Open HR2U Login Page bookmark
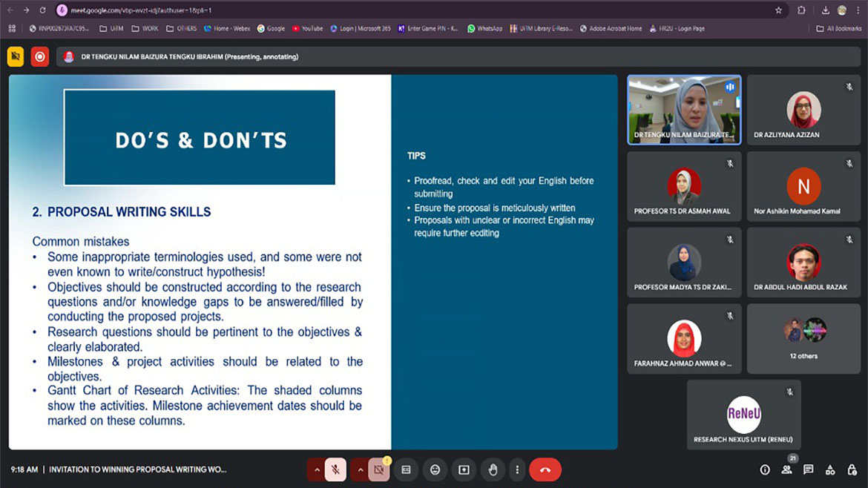The height and width of the screenshot is (488, 868). click(677, 28)
